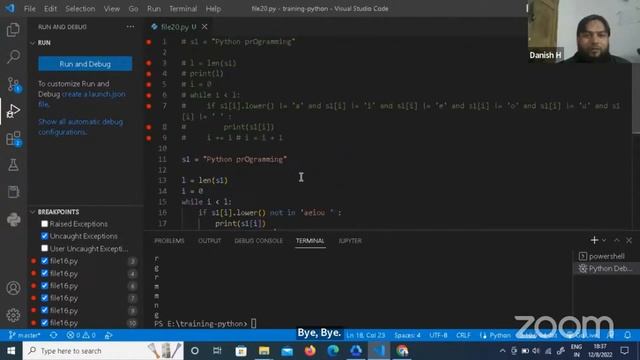Image resolution: width=640 pixels, height=360 pixels.
Task: Toggle the gutter breakpoint on editor line 1
Action: (x=149, y=42)
